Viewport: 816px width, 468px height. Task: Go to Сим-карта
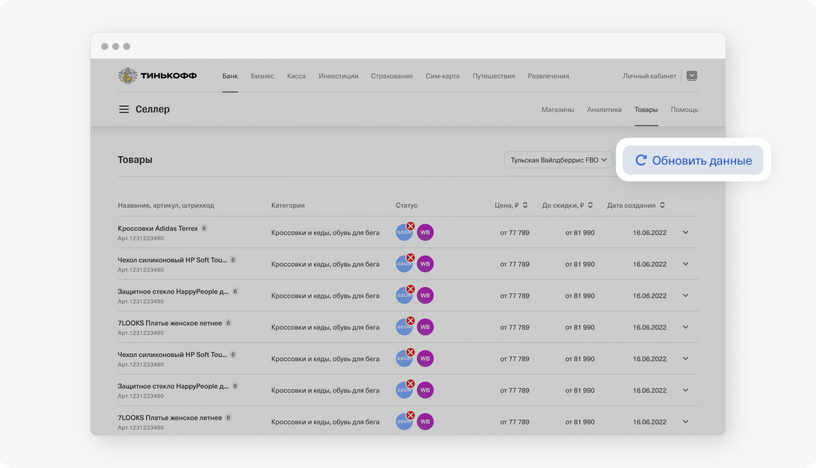point(442,76)
